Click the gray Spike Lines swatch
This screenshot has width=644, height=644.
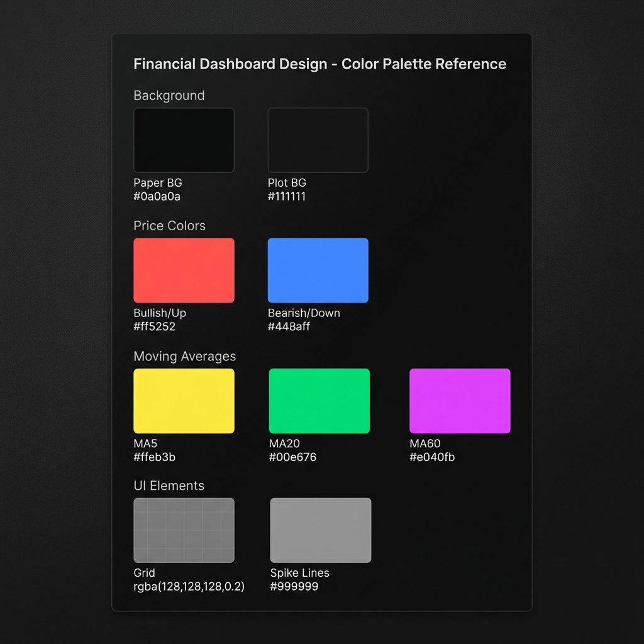[321, 530]
